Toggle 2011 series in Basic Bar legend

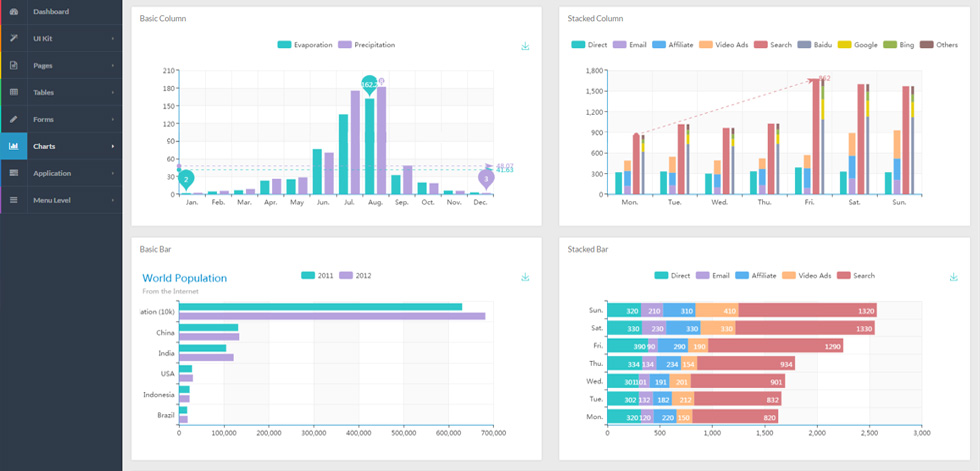[x=318, y=275]
